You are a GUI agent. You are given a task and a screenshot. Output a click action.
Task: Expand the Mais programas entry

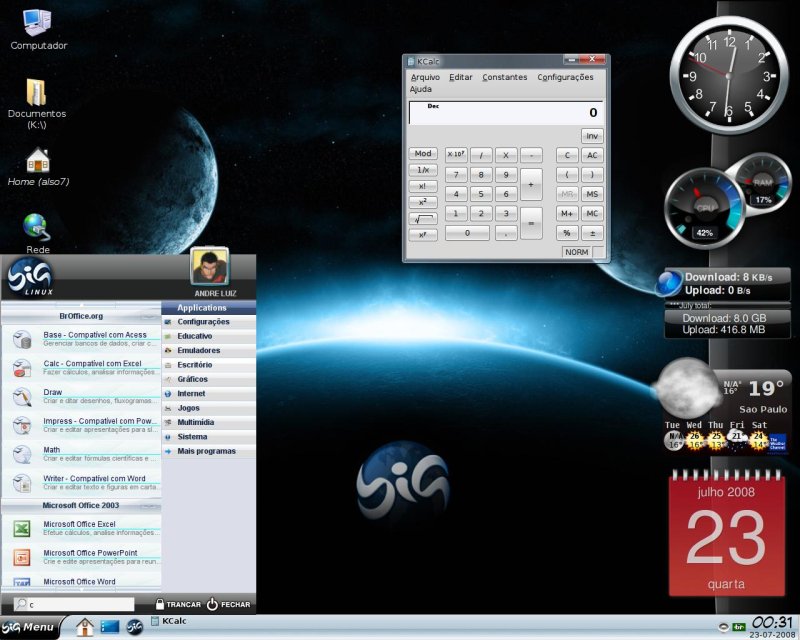(x=209, y=451)
